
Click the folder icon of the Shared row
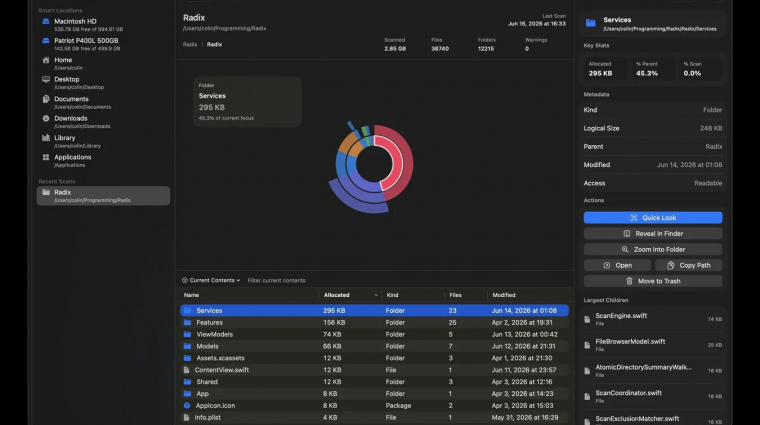pyautogui.click(x=187, y=382)
